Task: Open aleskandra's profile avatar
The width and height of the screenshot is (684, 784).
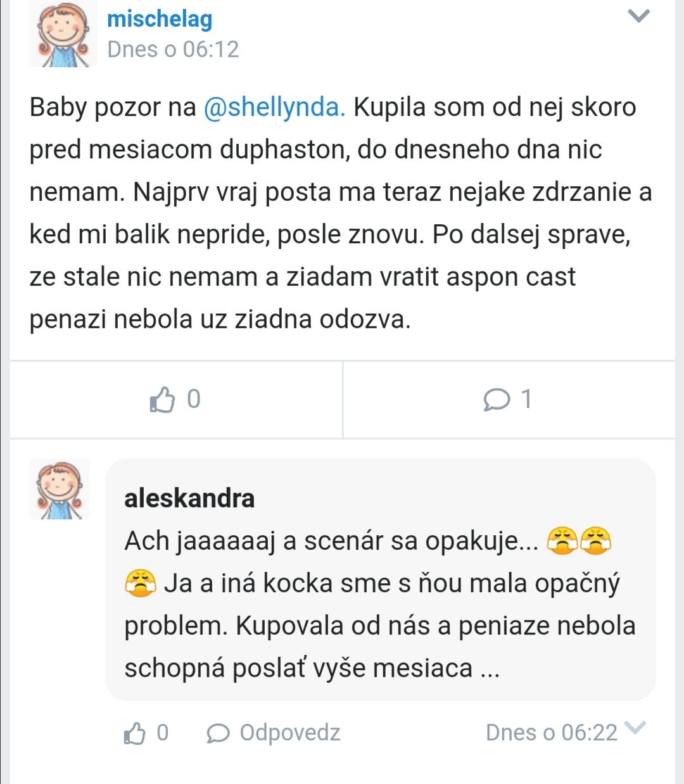Action: (x=60, y=490)
